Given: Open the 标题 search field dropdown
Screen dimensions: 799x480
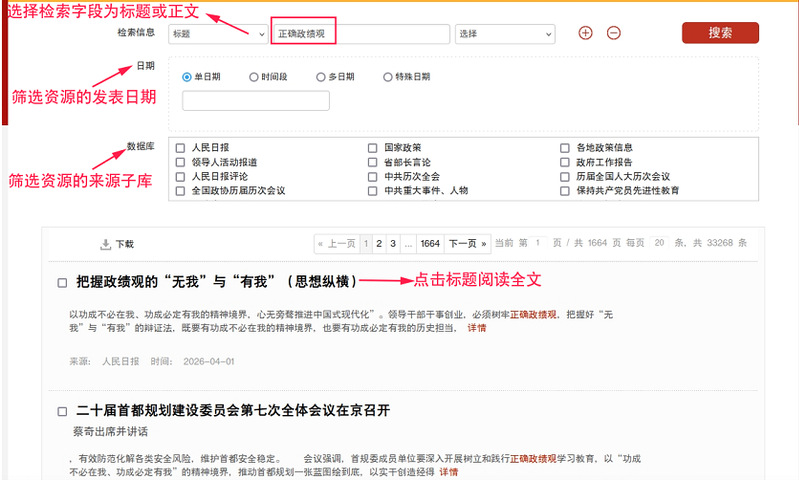Looking at the screenshot, I should [x=207, y=33].
